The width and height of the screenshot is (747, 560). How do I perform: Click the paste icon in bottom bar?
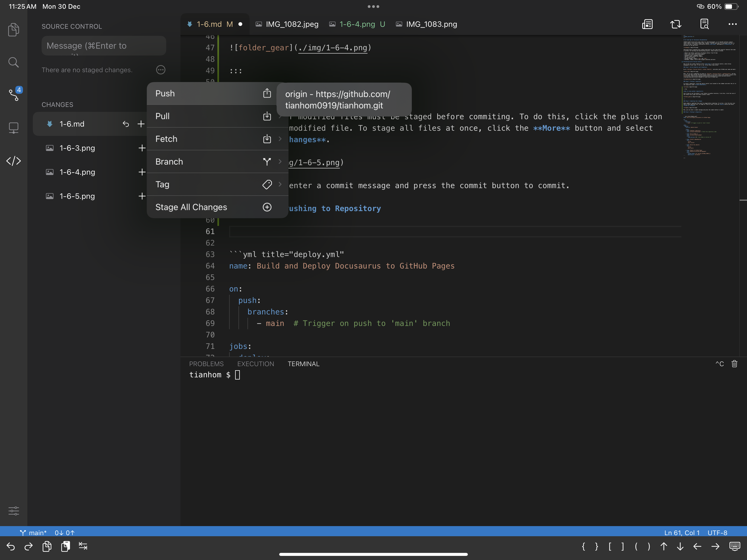pyautogui.click(x=65, y=547)
